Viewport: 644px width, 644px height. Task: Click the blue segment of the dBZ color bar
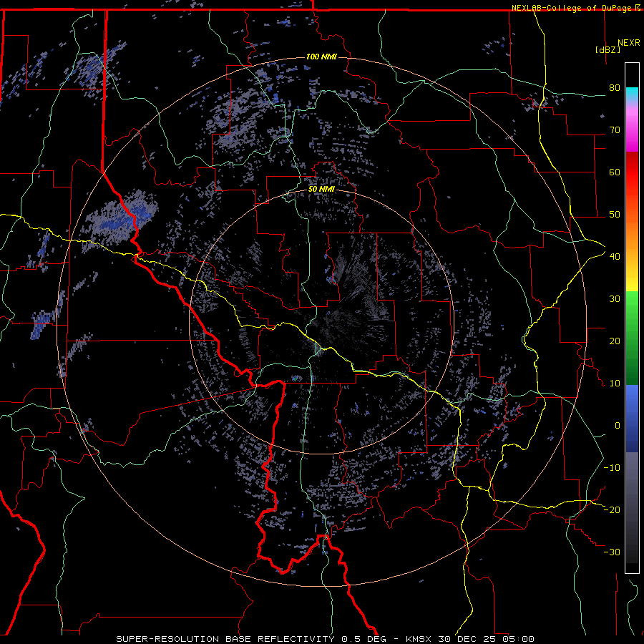(x=632, y=419)
